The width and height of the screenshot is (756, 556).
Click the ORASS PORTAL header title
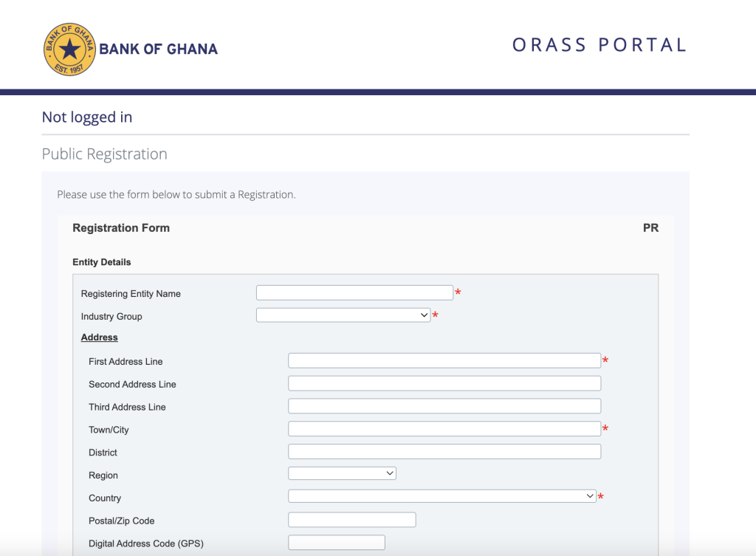pyautogui.click(x=599, y=45)
